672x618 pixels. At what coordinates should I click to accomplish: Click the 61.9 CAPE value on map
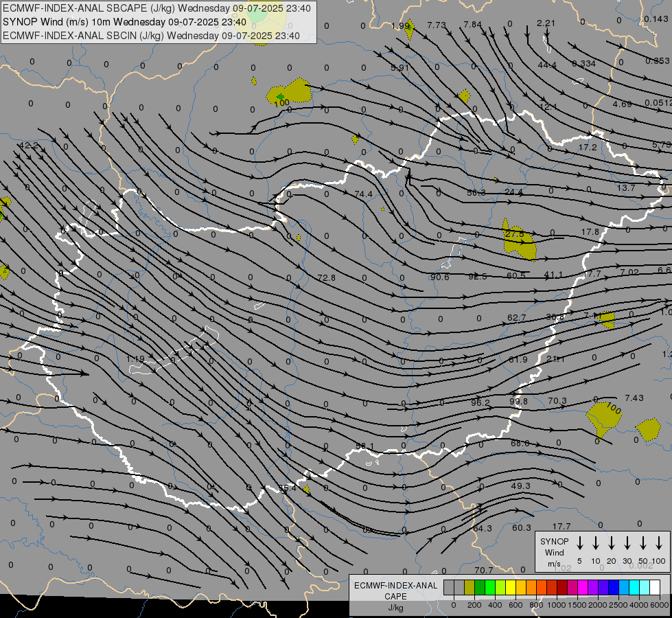[518, 359]
